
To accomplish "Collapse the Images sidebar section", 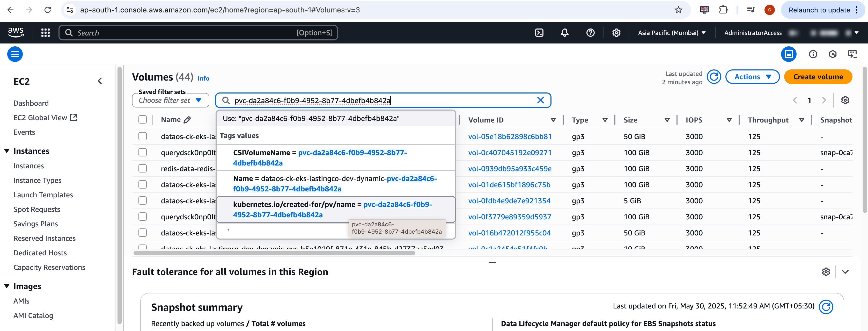I will pyautogui.click(x=7, y=286).
